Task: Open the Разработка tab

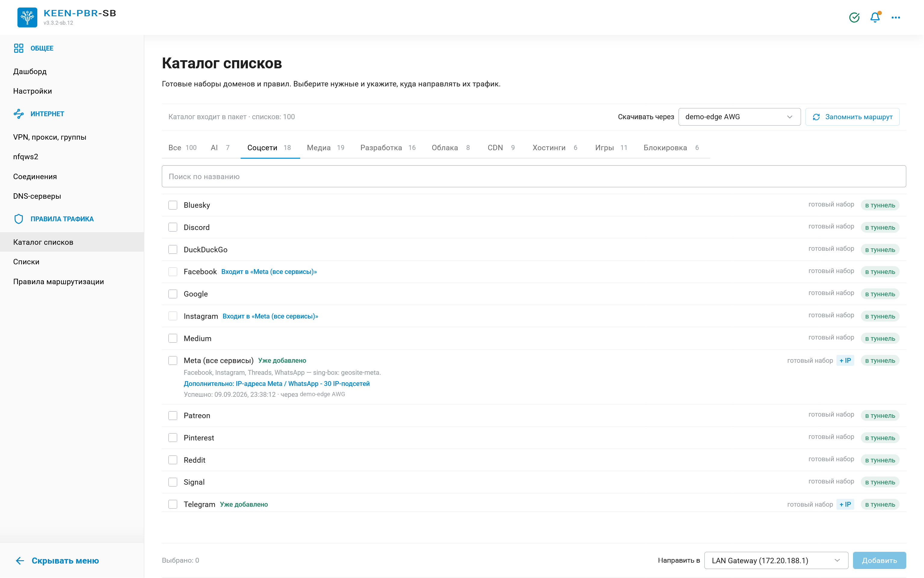Action: [x=388, y=148]
